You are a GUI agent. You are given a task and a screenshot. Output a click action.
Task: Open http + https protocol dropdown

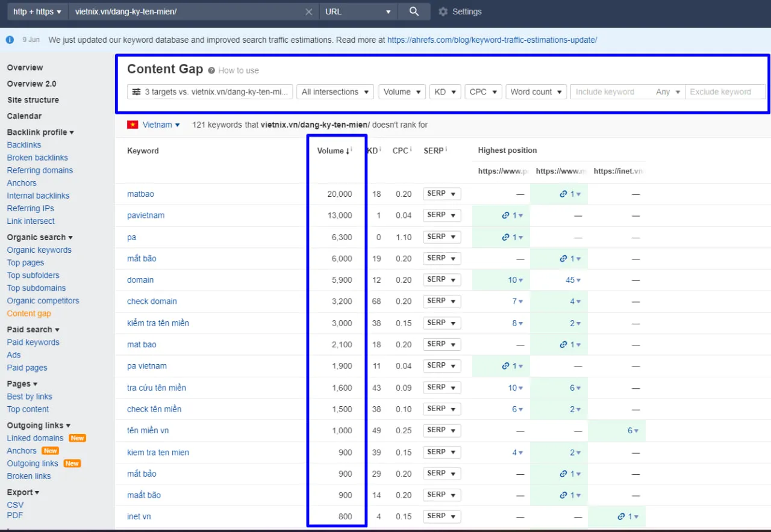coord(37,11)
